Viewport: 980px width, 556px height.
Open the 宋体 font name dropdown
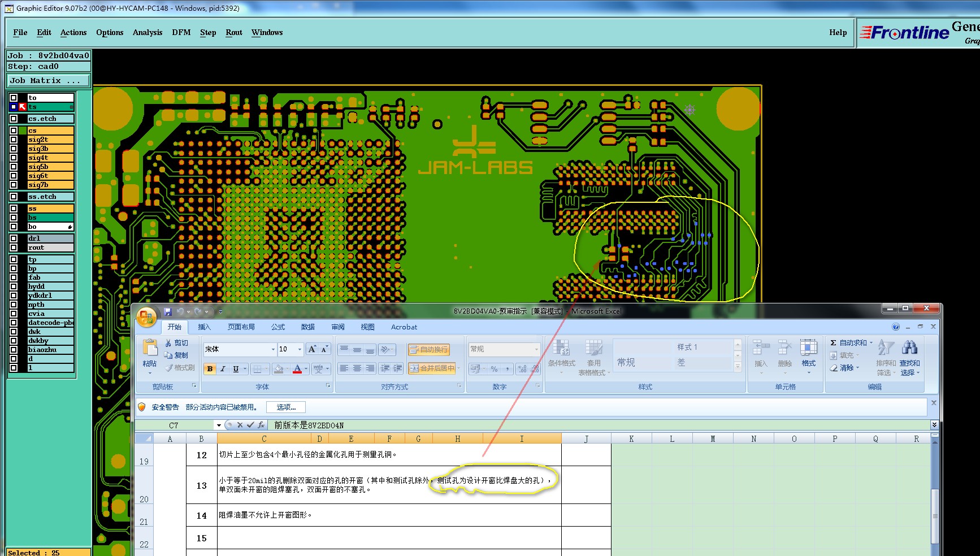pos(274,349)
